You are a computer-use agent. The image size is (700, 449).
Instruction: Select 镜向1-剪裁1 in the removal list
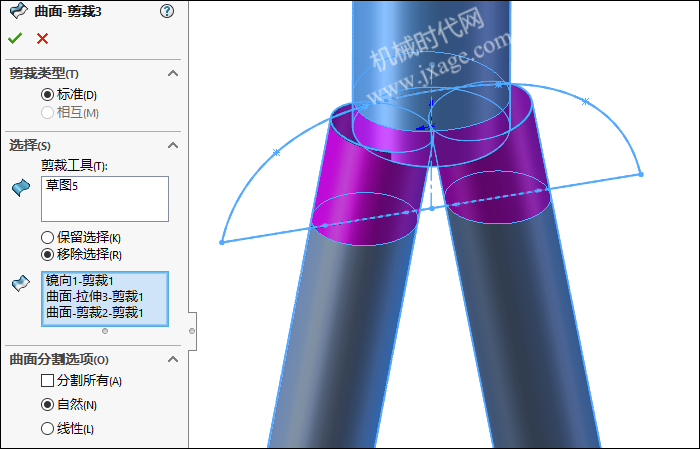(79, 280)
